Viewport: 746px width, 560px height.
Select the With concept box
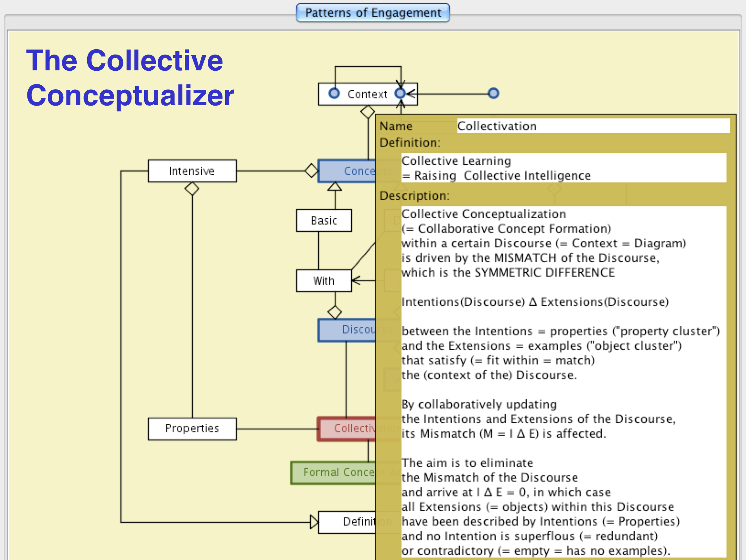coord(324,281)
